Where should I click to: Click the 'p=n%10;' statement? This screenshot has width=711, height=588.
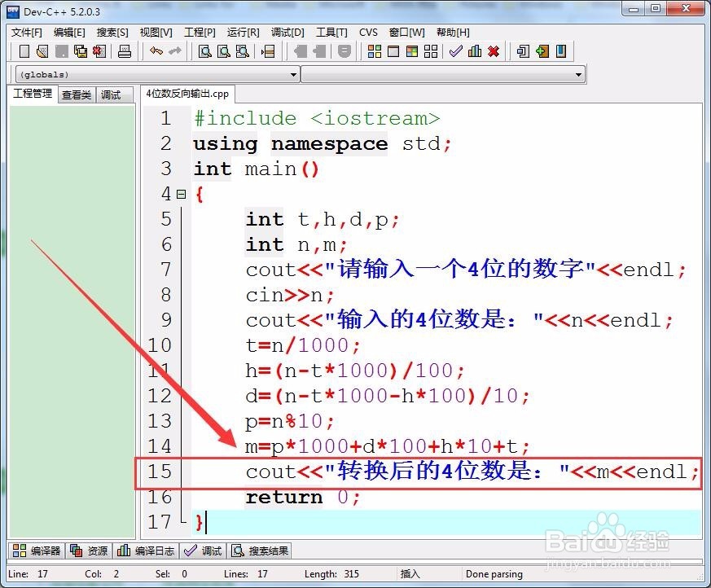[290, 422]
